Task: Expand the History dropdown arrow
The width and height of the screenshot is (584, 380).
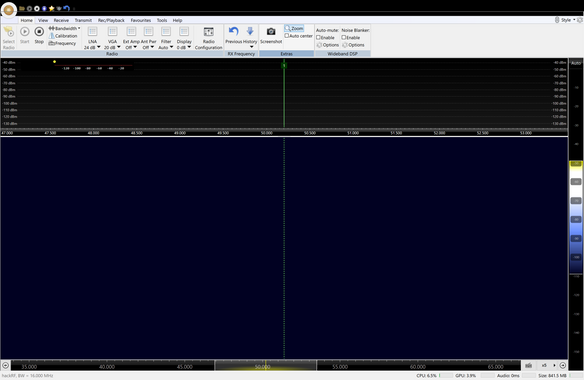Action: click(251, 47)
